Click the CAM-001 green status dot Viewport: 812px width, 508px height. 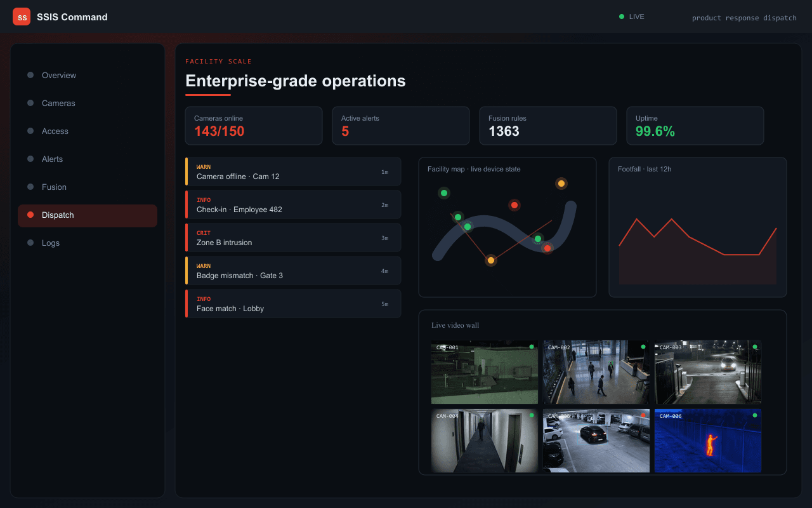[x=532, y=347]
